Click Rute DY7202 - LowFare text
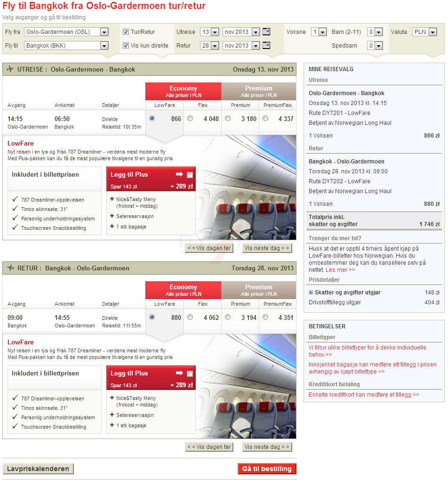The height and width of the screenshot is (480, 448). 339,181
